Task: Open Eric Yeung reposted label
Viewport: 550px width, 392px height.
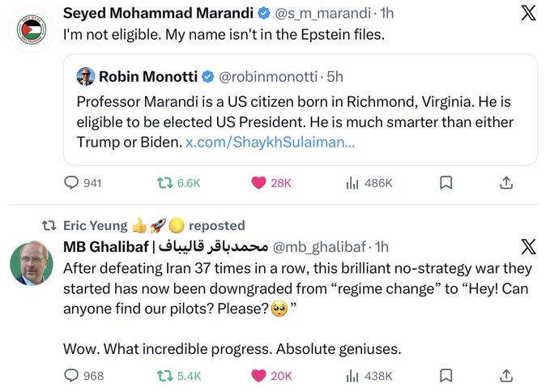Action: coord(154,226)
